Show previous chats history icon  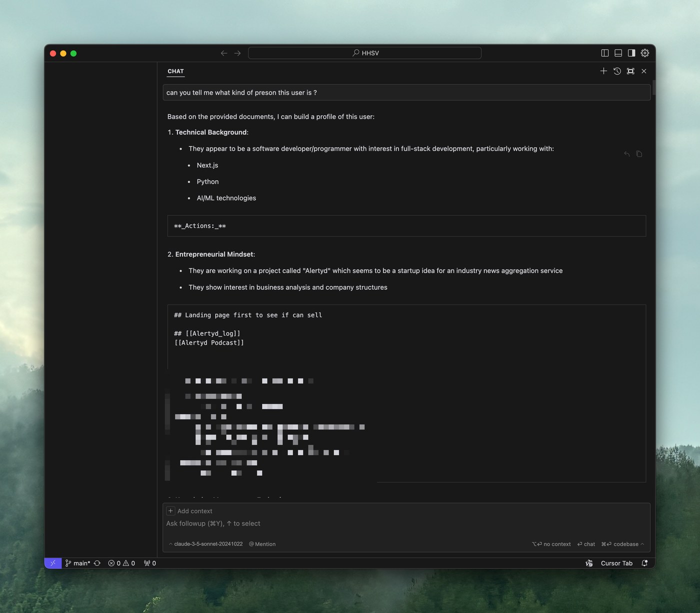[617, 71]
